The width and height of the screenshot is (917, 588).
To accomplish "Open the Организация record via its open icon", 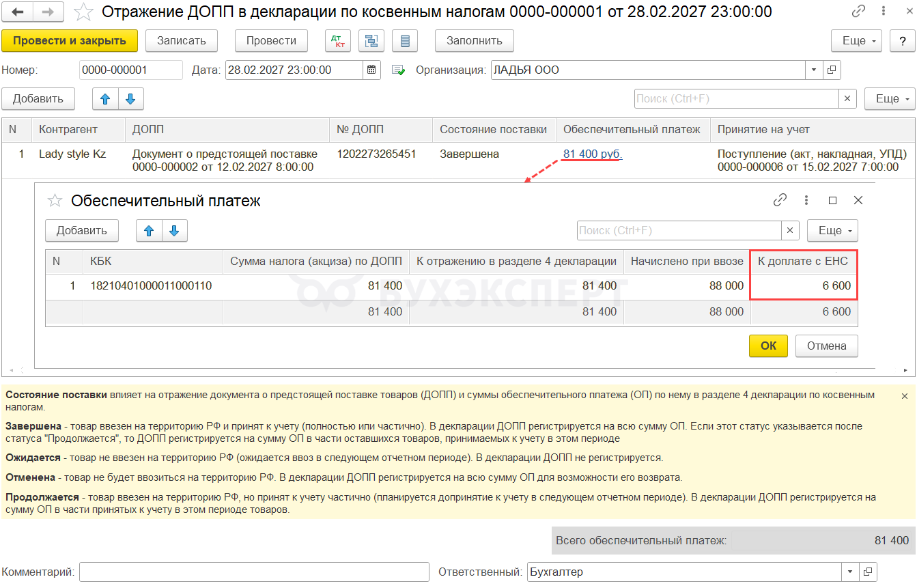I will tap(832, 70).
